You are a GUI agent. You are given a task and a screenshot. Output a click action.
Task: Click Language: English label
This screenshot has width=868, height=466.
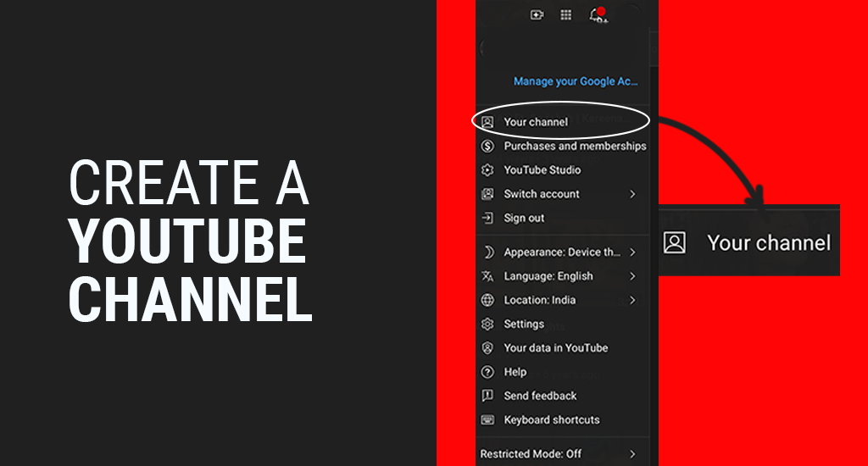[548, 276]
